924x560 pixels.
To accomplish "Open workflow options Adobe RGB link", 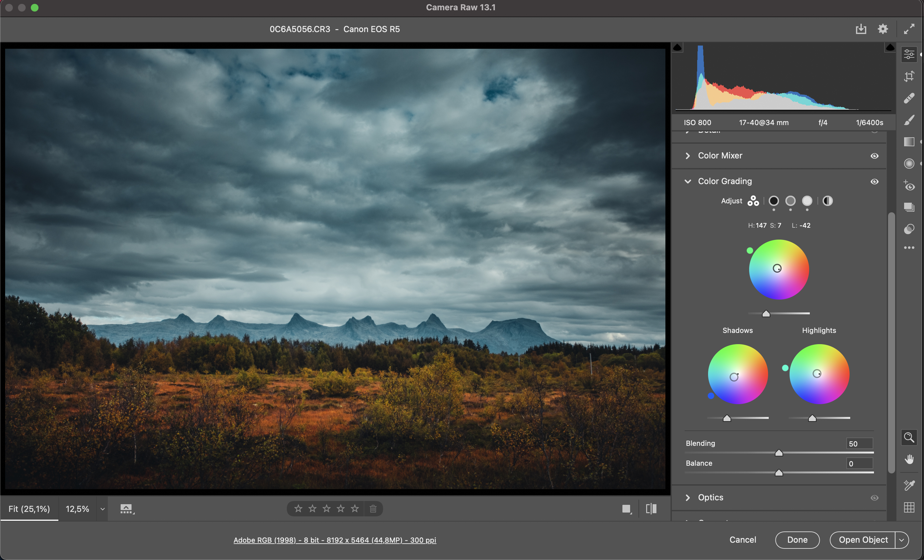I will [x=335, y=540].
